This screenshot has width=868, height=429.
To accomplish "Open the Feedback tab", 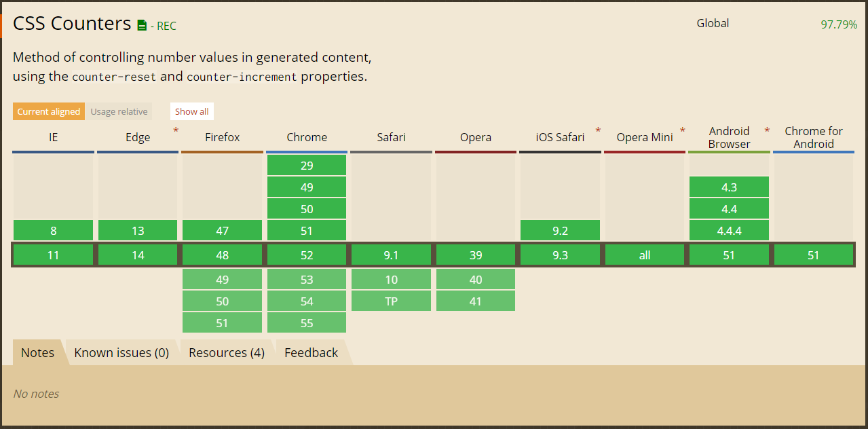I will [x=311, y=352].
